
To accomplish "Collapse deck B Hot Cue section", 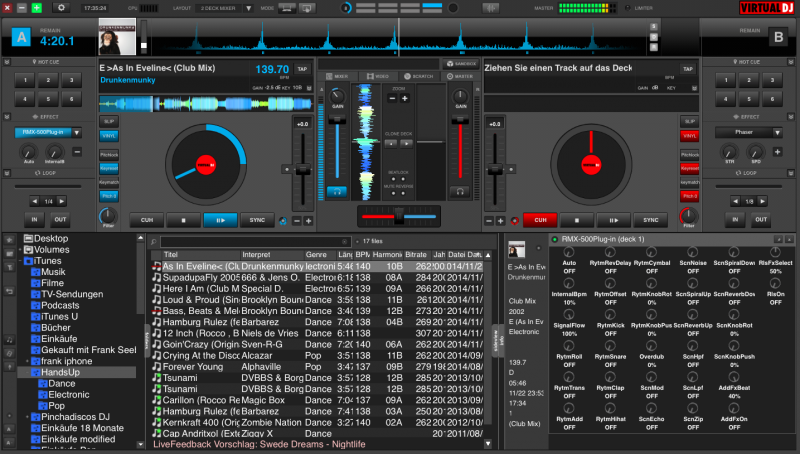I will click(x=791, y=62).
